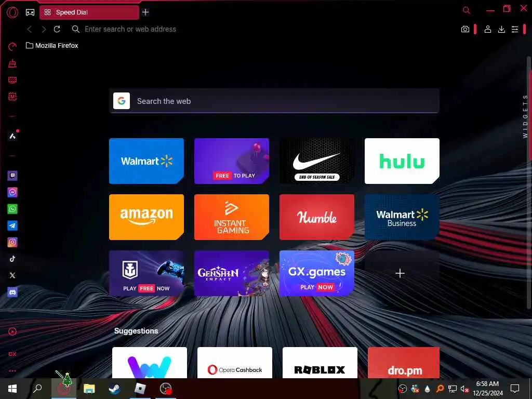Screen dimensions: 532x399
Task: Click the GX icon in sidebar
Action: [x=12, y=354]
